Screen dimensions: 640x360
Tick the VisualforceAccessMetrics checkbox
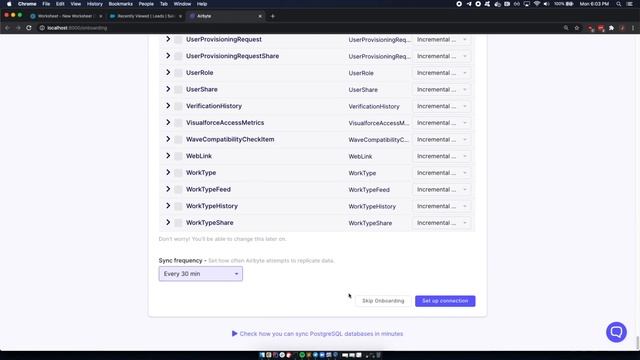point(178,123)
